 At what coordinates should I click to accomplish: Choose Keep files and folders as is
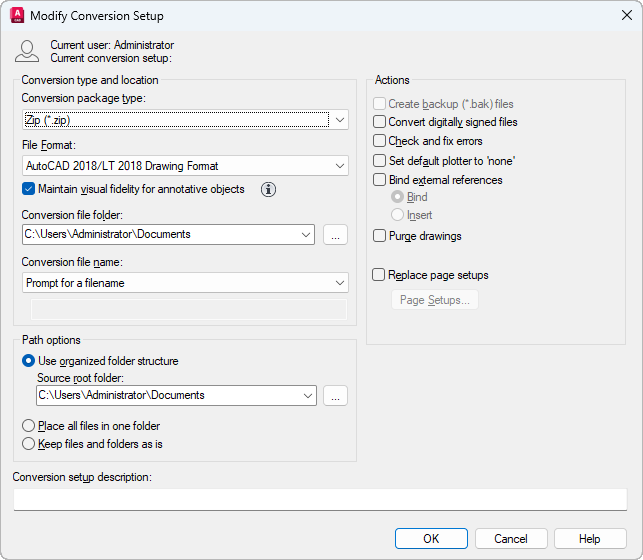[29, 444]
